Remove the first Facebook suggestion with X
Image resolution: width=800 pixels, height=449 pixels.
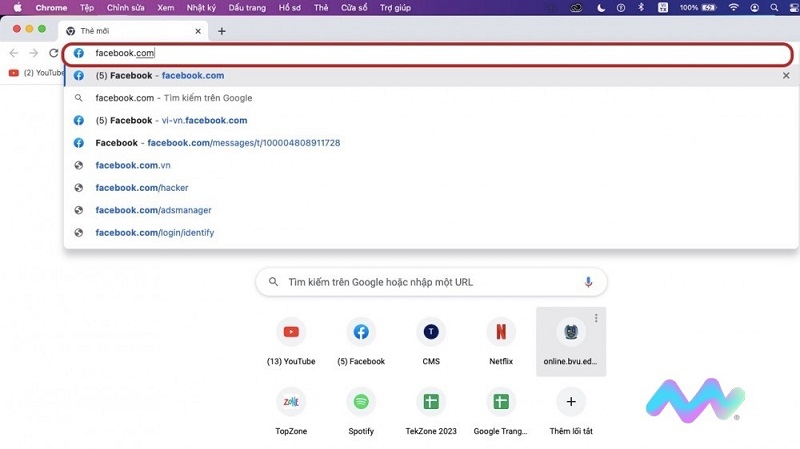[x=786, y=76]
